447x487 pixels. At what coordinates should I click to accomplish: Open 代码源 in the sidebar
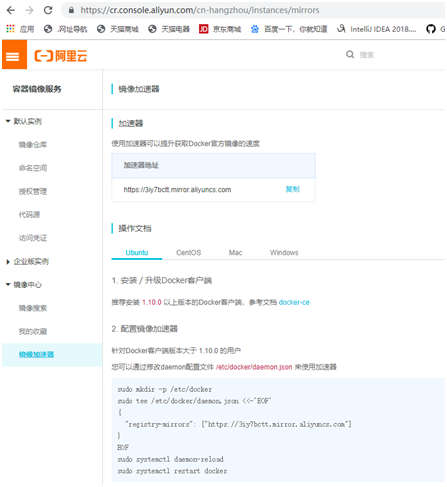(29, 215)
